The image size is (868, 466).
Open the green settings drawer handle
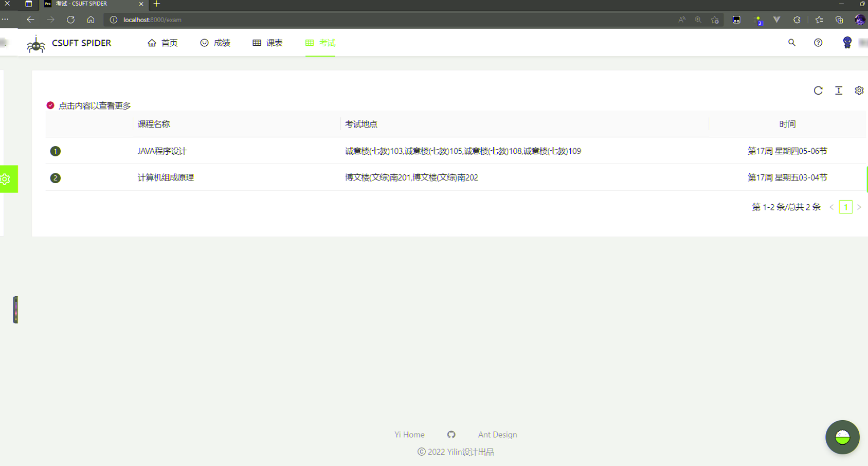click(x=8, y=179)
